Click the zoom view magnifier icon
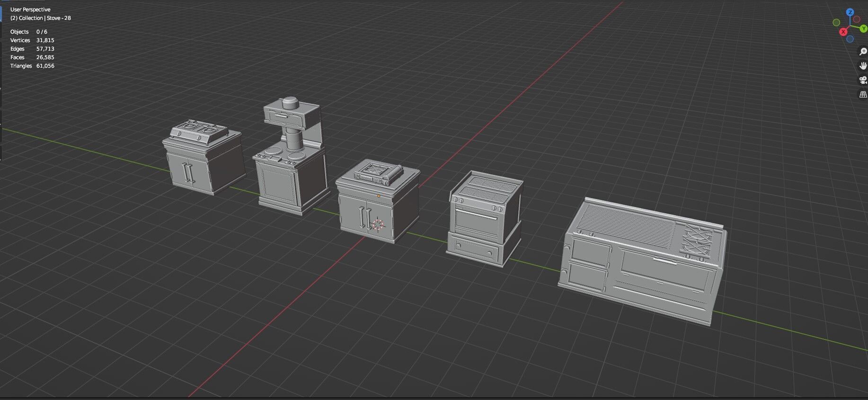Viewport: 868px width, 400px height. click(x=863, y=52)
